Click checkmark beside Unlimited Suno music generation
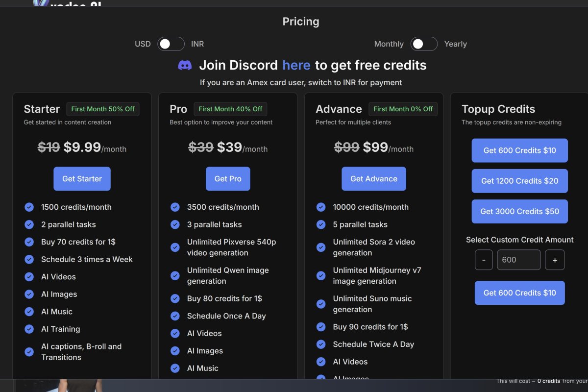Image resolution: width=588 pixels, height=392 pixels. tap(321, 304)
